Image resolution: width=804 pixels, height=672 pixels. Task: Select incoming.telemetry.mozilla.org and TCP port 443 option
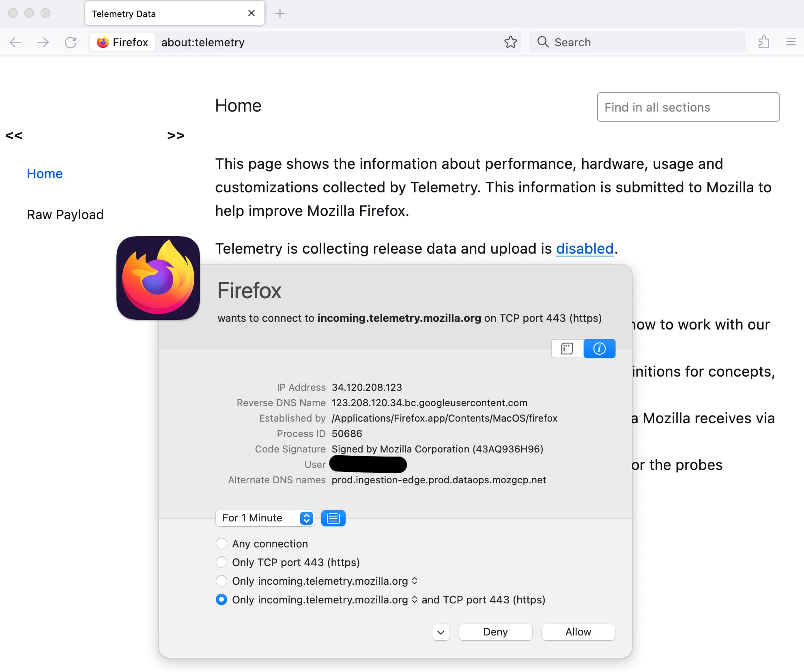click(x=221, y=599)
